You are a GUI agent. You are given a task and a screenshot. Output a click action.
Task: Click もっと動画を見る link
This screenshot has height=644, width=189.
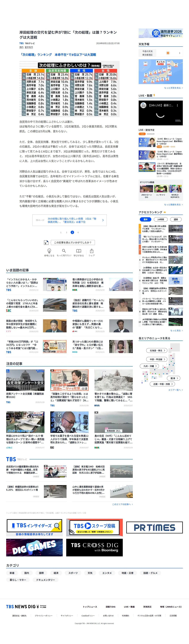(x=173, y=204)
